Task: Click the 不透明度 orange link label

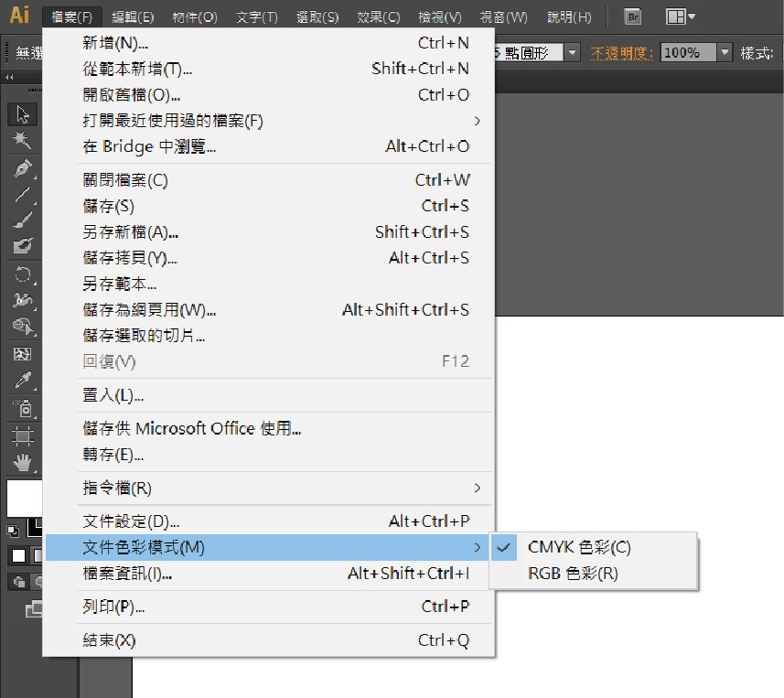Action: click(x=621, y=53)
